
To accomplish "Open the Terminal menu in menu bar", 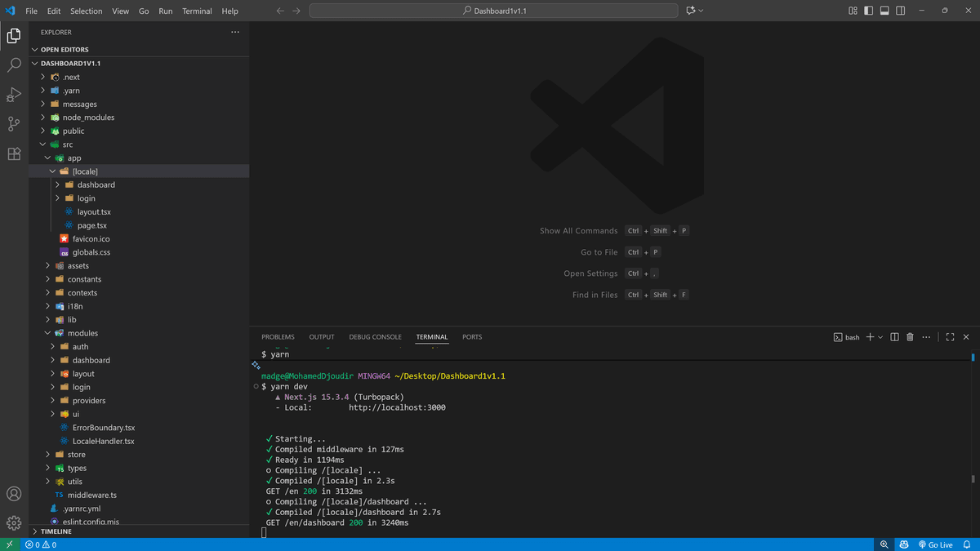I will tap(197, 11).
